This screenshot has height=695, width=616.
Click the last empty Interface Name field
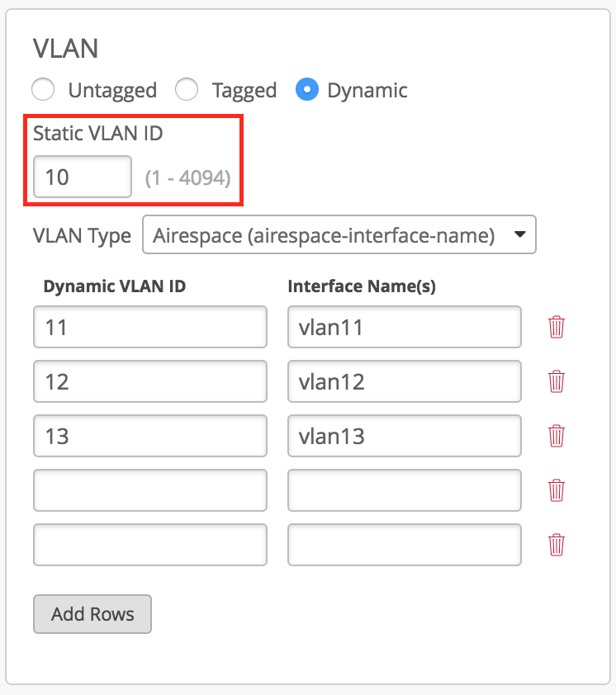[405, 545]
